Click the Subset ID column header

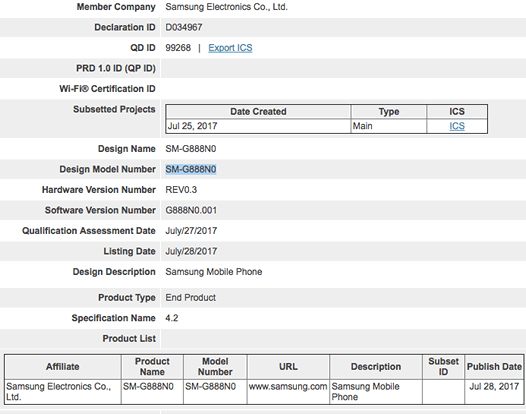[443, 367]
